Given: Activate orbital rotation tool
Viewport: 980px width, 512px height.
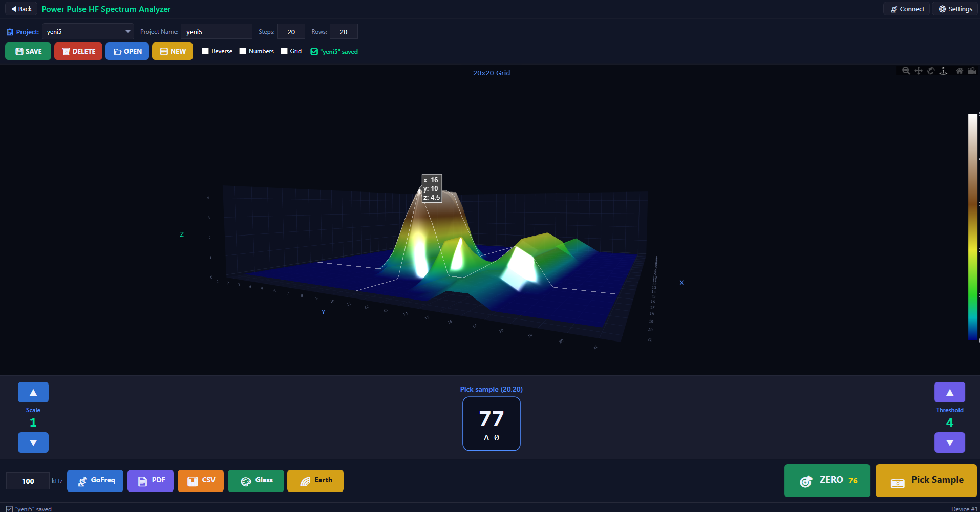Looking at the screenshot, I should tap(931, 71).
